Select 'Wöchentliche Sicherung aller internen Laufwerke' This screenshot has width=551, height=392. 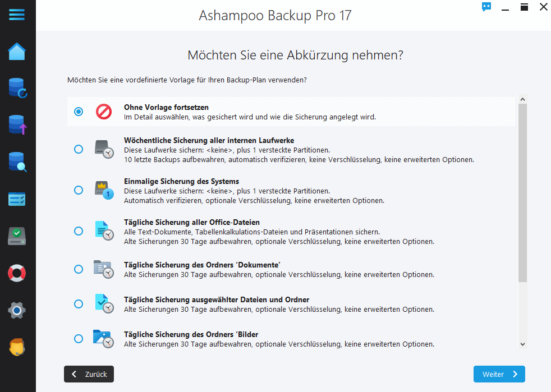(79, 150)
